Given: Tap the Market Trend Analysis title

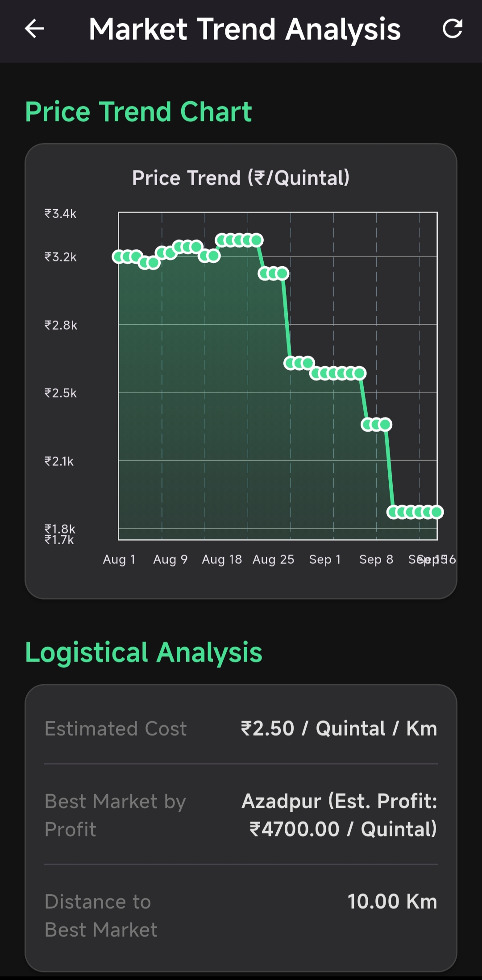Looking at the screenshot, I should tap(245, 29).
